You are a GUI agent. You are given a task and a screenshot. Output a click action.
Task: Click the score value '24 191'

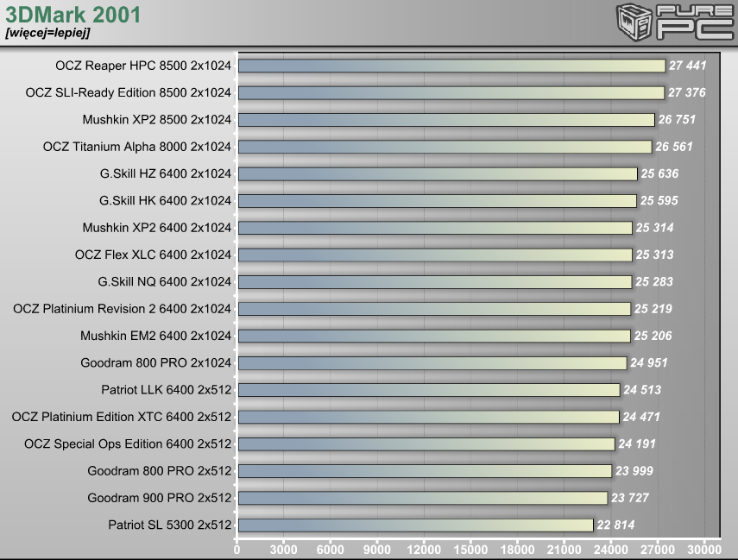pyautogui.click(x=637, y=444)
